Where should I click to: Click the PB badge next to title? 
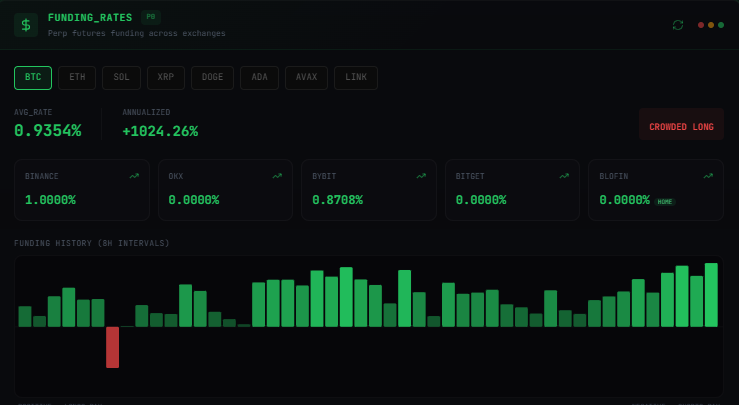[x=151, y=17]
